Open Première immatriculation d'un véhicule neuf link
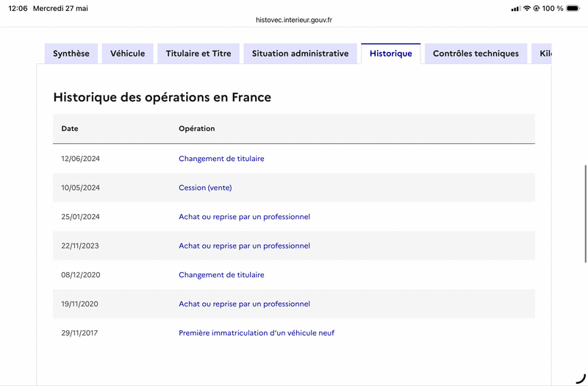 coord(257,333)
